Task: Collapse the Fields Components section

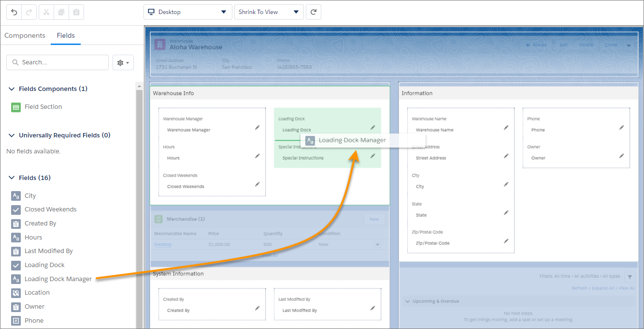Action: pos(12,89)
